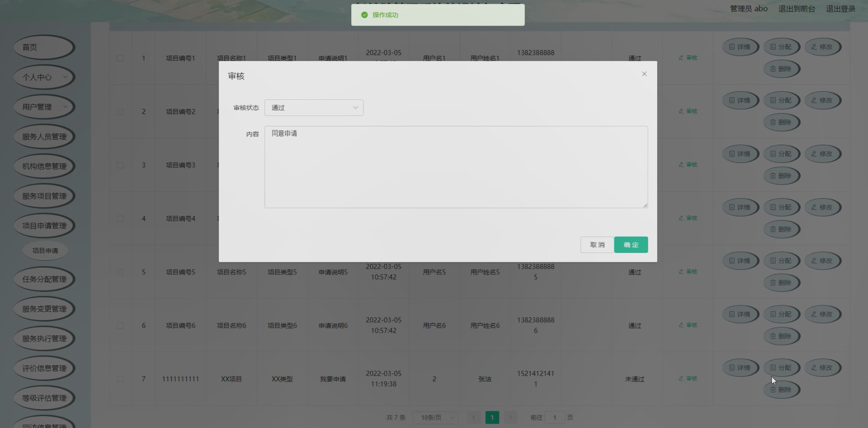
Task: Tick the checkbox for row 1
Action: [120, 58]
